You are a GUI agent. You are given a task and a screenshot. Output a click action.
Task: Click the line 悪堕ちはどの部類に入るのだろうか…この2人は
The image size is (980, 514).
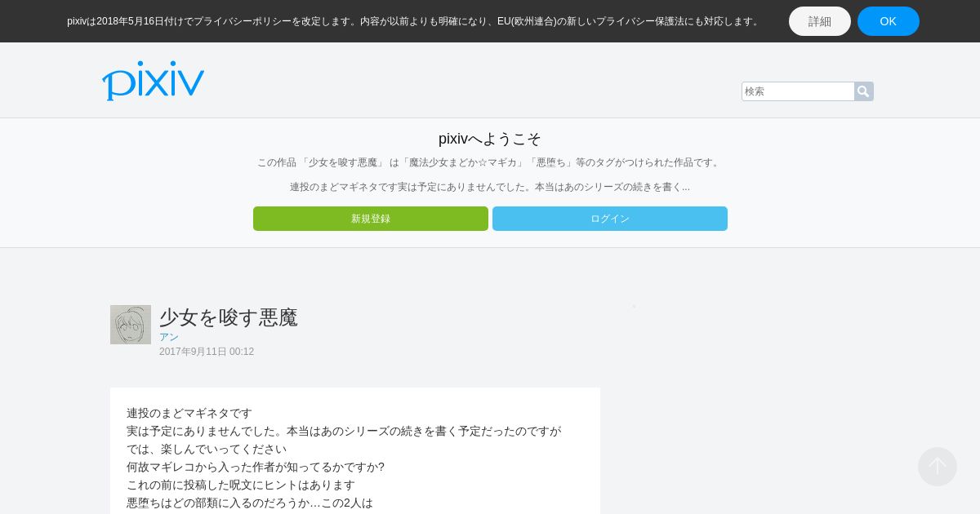click(250, 503)
